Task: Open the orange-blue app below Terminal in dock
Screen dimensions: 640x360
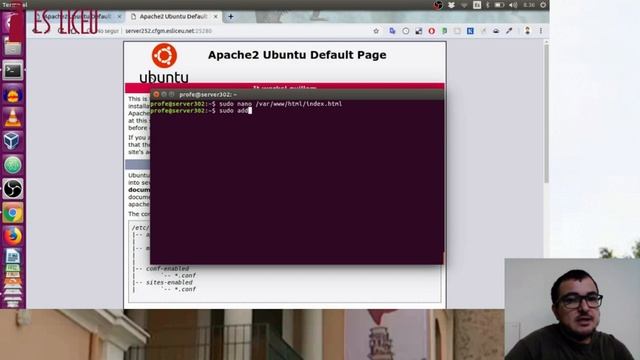Action: click(13, 95)
